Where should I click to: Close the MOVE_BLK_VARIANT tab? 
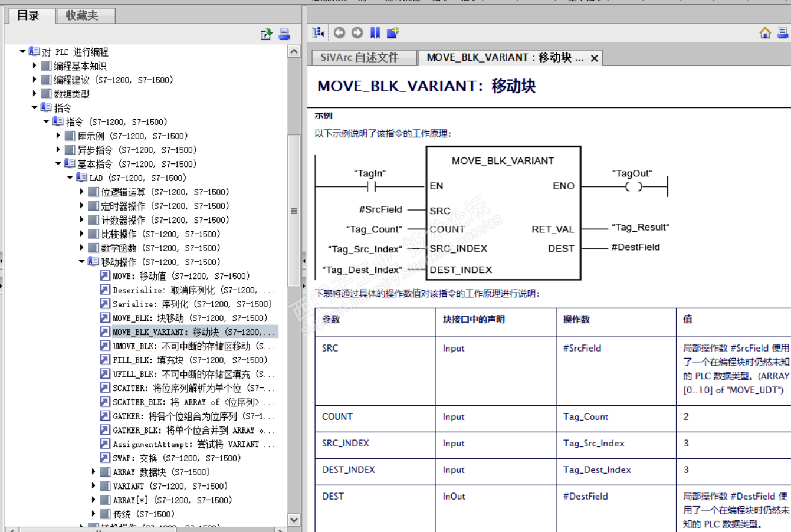595,58
